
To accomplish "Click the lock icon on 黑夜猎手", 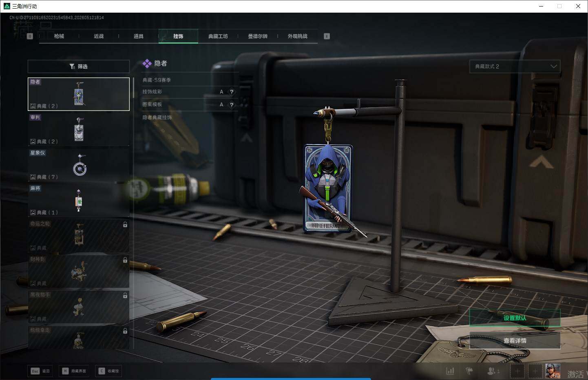I will [x=125, y=296].
